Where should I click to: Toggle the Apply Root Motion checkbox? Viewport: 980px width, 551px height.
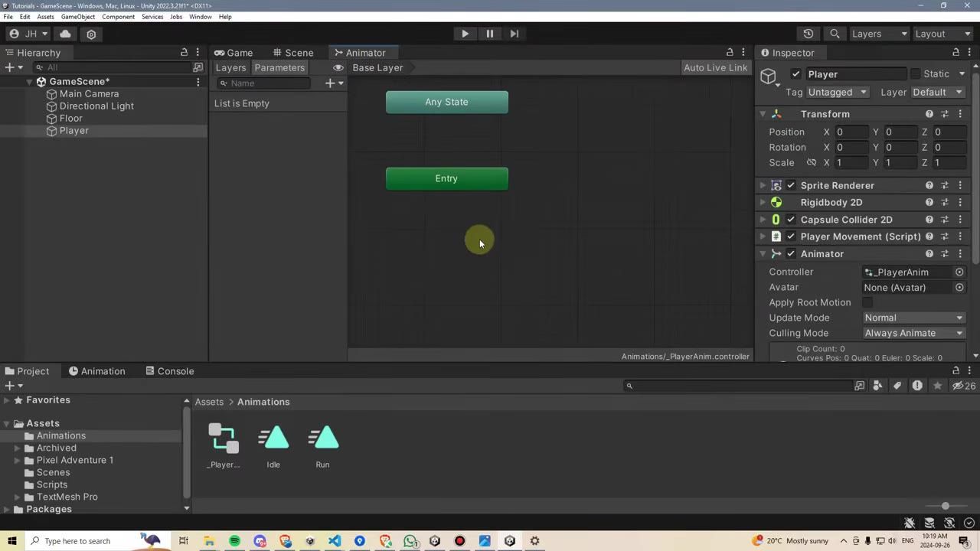coord(867,302)
